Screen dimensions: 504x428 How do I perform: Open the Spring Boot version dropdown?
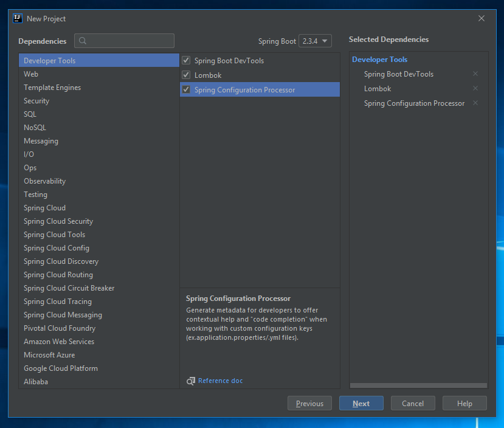[315, 41]
